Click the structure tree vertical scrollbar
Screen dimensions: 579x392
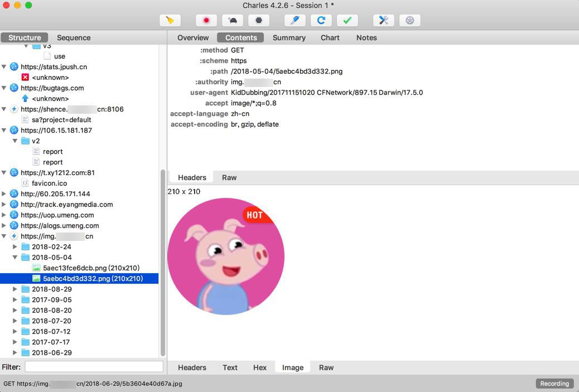[163, 262]
